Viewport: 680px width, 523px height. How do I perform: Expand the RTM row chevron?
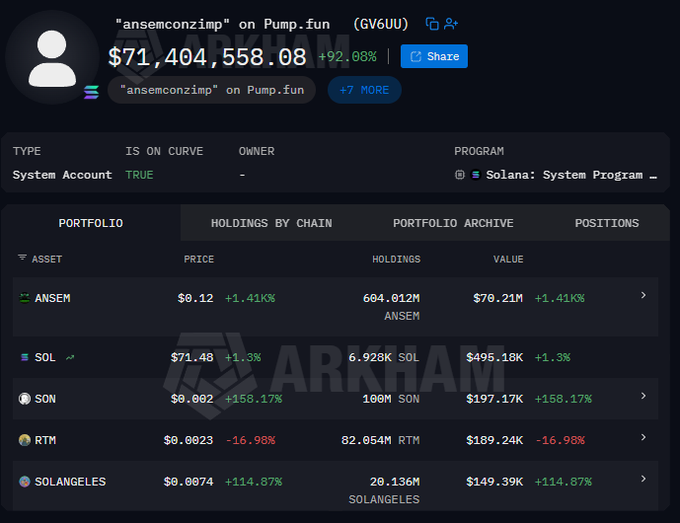click(644, 437)
